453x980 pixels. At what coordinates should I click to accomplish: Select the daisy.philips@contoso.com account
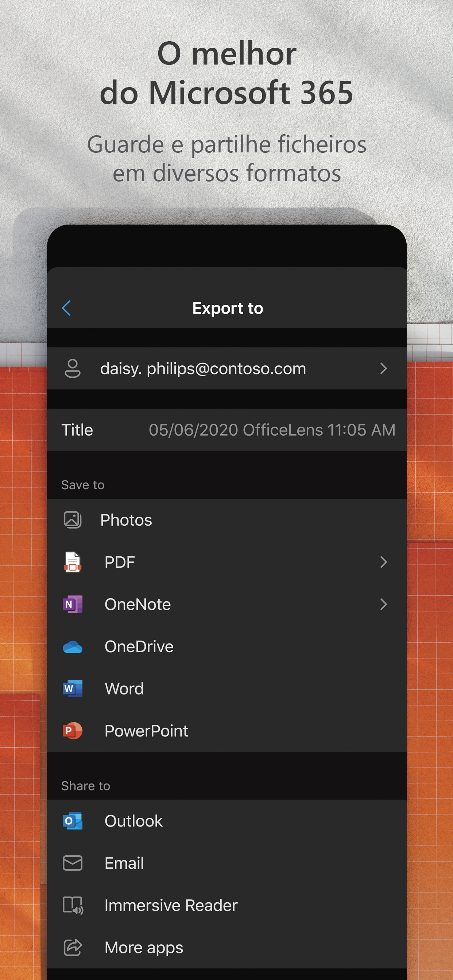[x=226, y=368]
